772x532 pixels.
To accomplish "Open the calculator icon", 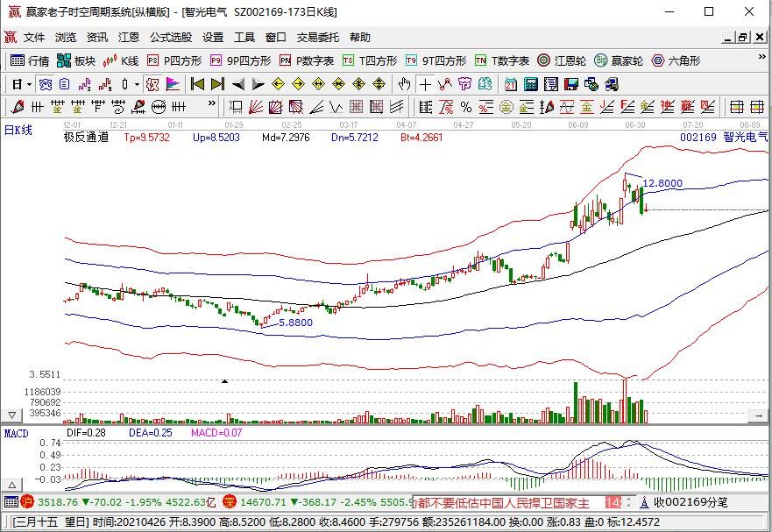I will tap(531, 84).
